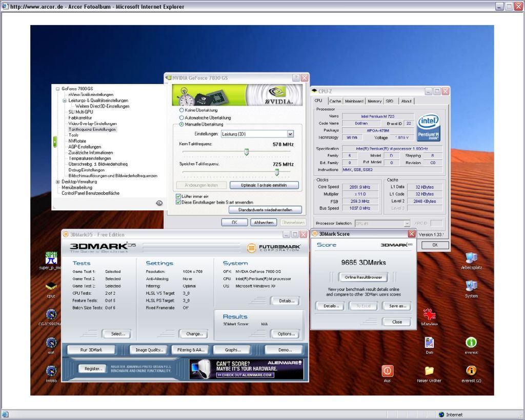Viewport: 525px width, 420px height.
Task: Click Online ResultBrowser button
Action: pos(364,277)
